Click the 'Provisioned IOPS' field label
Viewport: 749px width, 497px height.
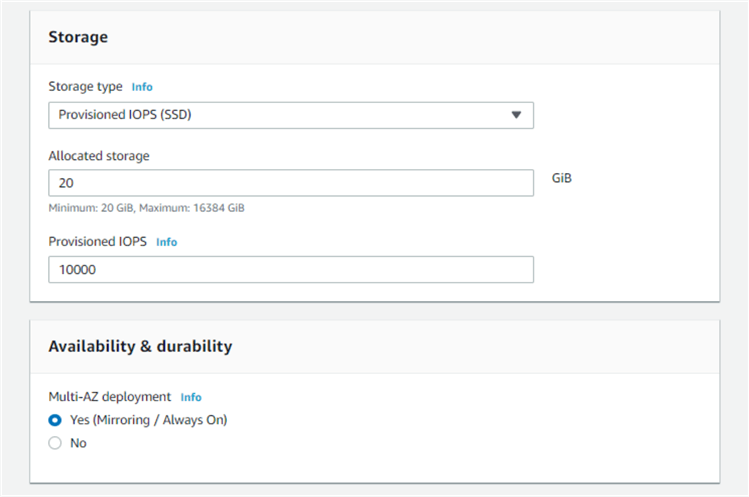coord(98,242)
